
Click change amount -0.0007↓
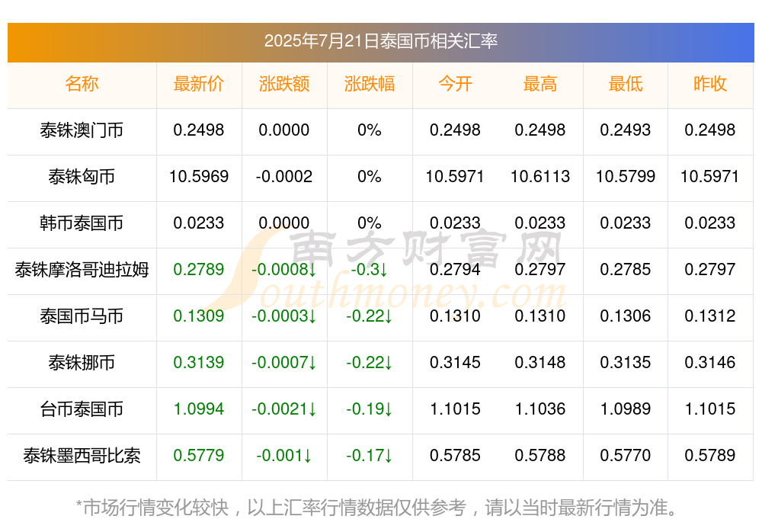(x=284, y=363)
